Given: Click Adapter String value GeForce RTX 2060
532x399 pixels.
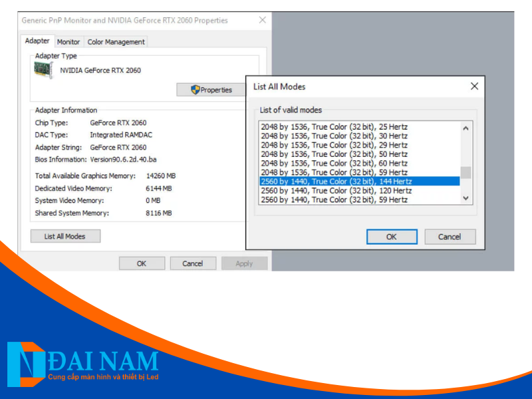Looking at the screenshot, I should click(x=118, y=148).
